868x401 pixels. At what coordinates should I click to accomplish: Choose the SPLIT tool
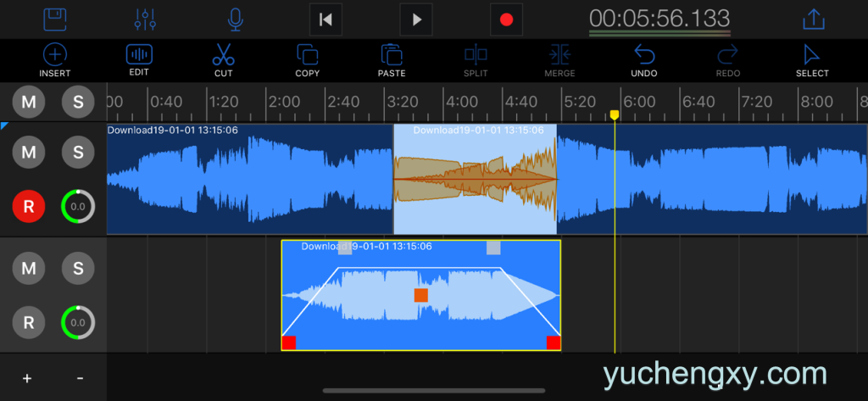pyautogui.click(x=476, y=60)
